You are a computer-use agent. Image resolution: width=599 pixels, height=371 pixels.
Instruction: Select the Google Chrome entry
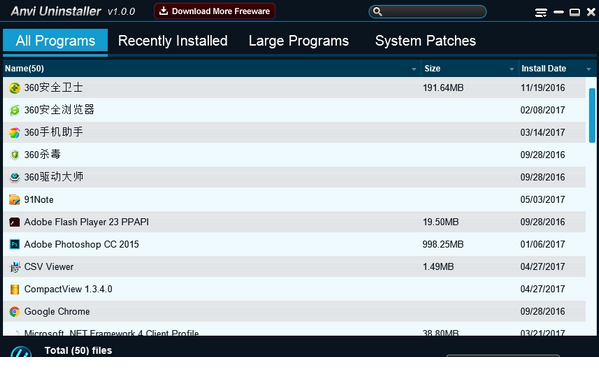[x=57, y=312]
